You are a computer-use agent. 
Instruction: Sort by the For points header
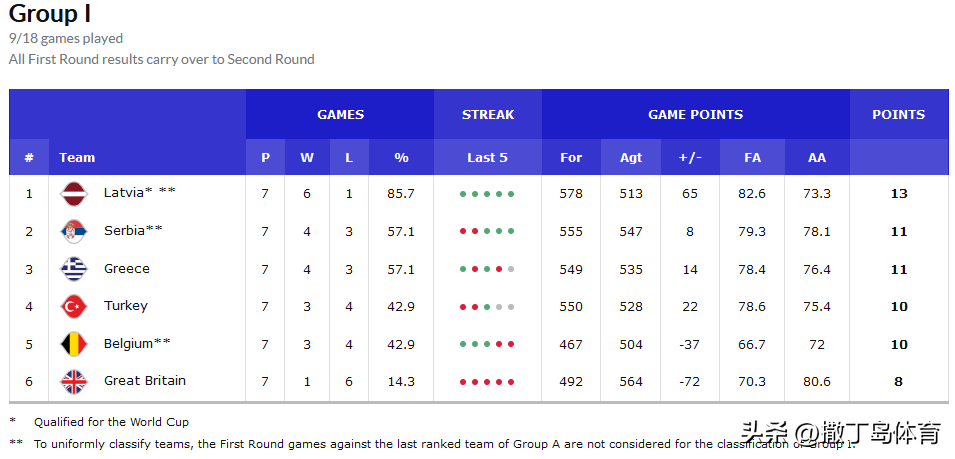pos(571,157)
